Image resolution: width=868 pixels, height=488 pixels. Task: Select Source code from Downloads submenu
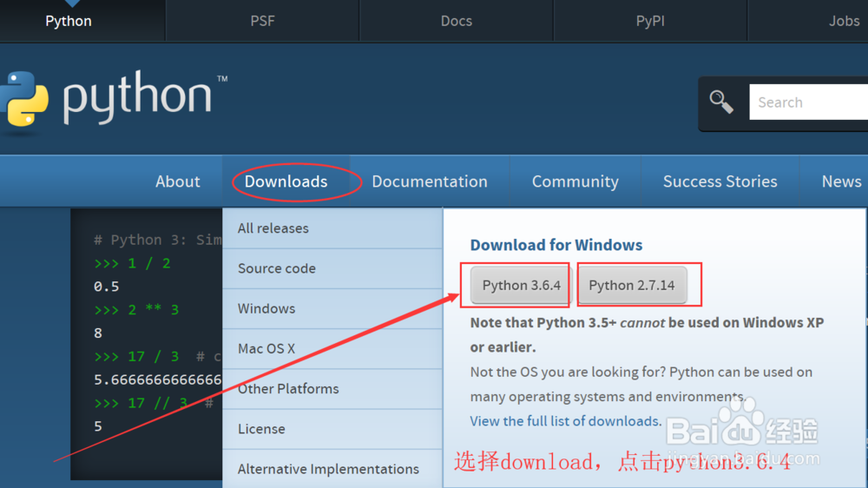[332, 268]
